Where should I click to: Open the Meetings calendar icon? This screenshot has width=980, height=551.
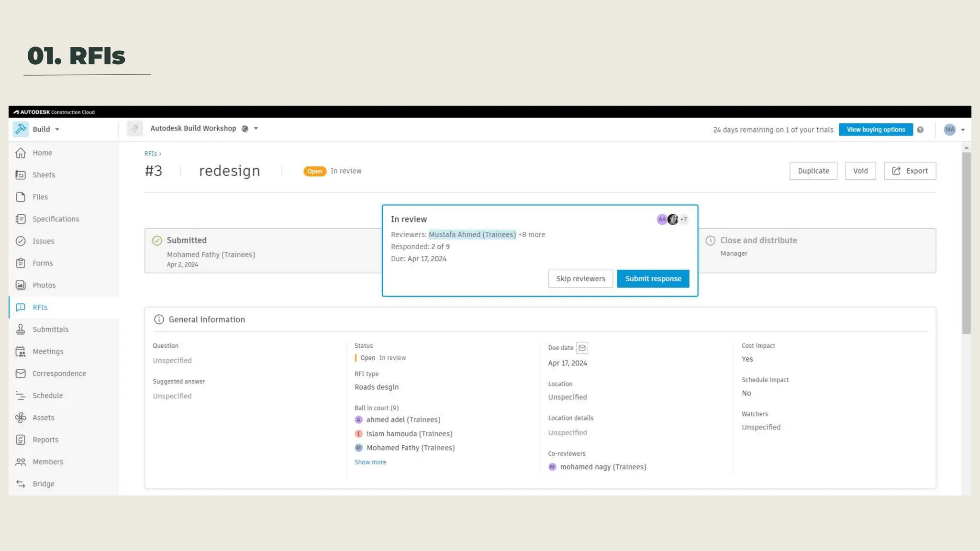click(21, 352)
